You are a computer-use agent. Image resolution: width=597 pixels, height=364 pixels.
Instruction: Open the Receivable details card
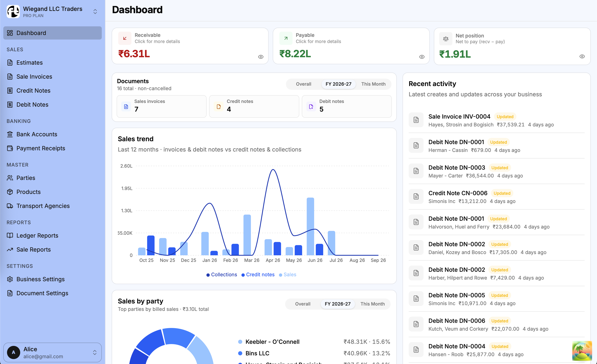(x=190, y=46)
